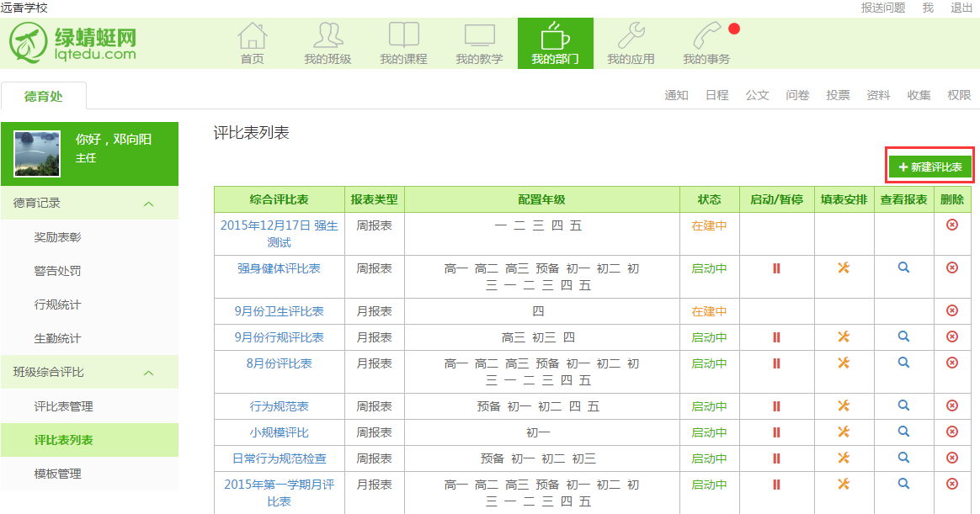Pause the 强身健体评比表 evaluation
This screenshot has height=514, width=980.
pyautogui.click(x=776, y=268)
